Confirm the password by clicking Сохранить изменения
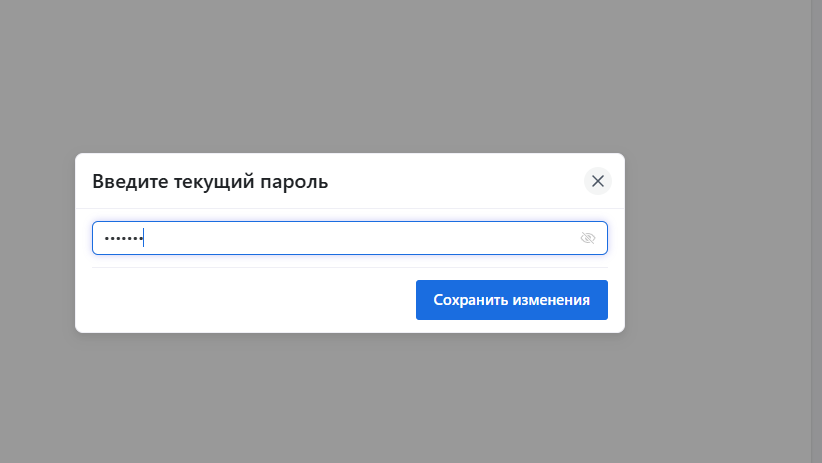Image resolution: width=822 pixels, height=463 pixels. click(512, 300)
